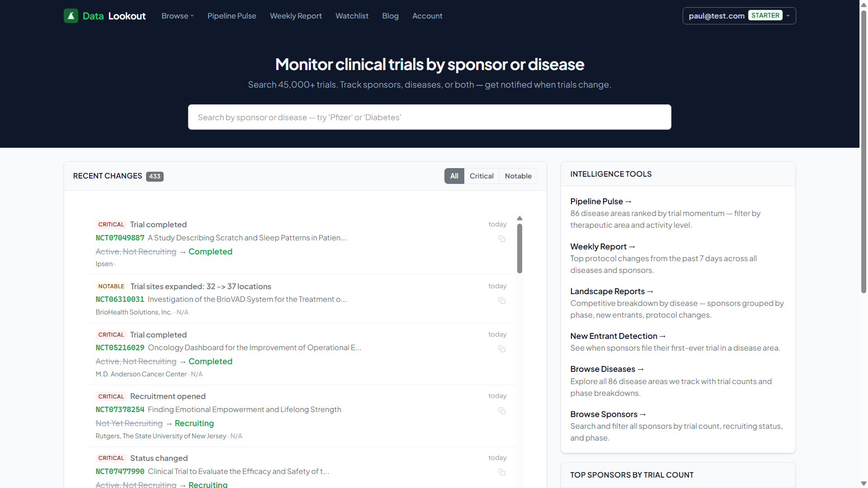Select the All filter toggle

tap(454, 176)
